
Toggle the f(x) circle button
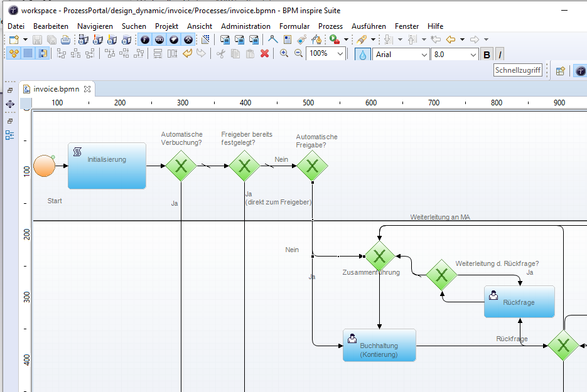tap(159, 40)
